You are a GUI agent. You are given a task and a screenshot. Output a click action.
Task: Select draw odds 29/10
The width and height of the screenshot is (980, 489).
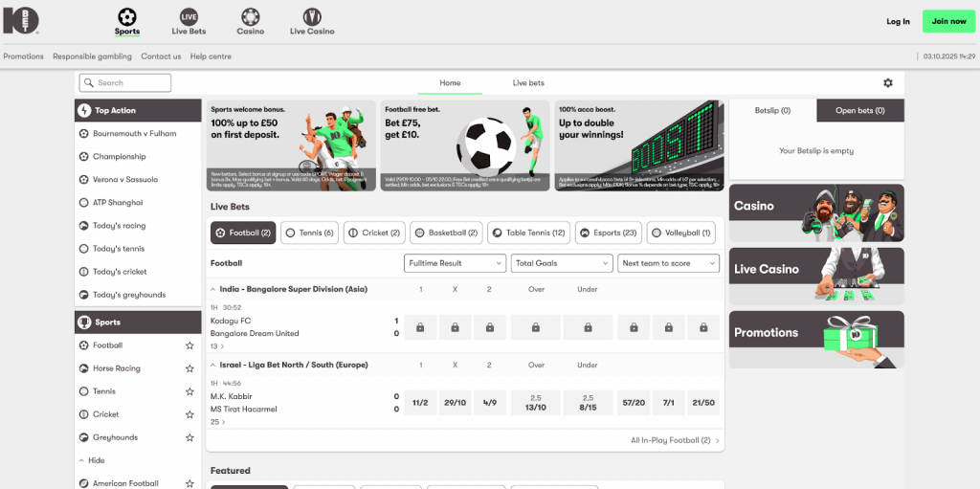point(455,403)
